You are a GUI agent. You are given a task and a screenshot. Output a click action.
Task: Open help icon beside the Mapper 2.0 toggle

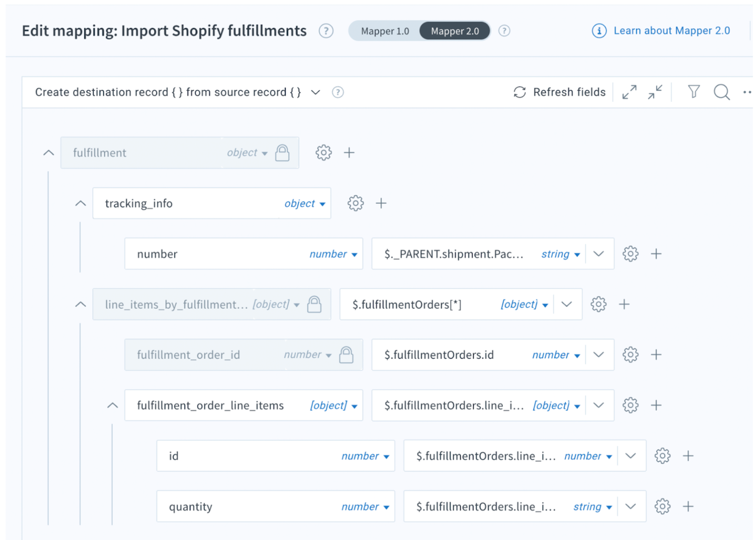(x=504, y=31)
